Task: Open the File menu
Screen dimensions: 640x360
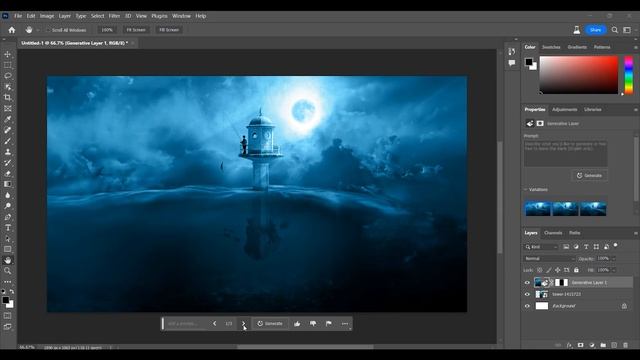Action: click(x=18, y=16)
